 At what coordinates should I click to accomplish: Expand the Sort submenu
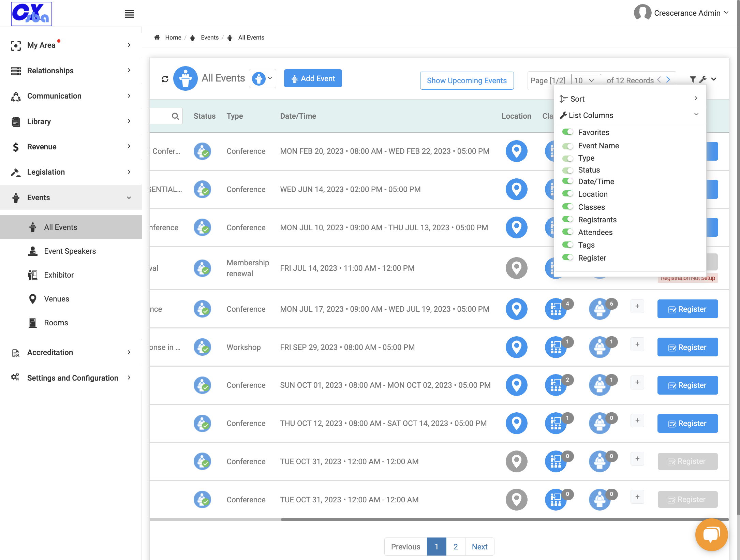coord(630,99)
